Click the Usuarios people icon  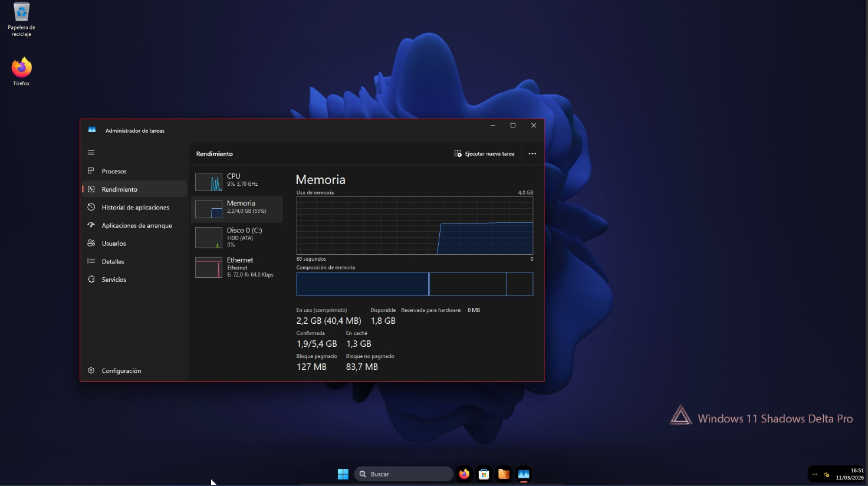(91, 243)
